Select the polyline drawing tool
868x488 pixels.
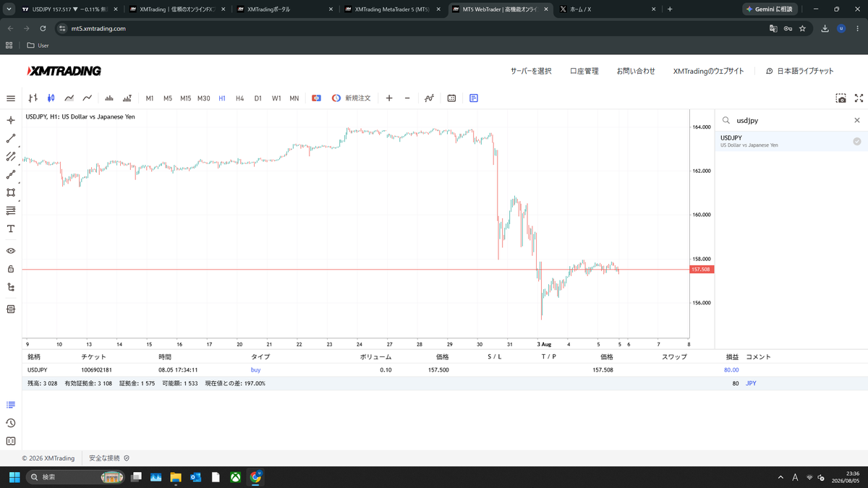coord(11,174)
